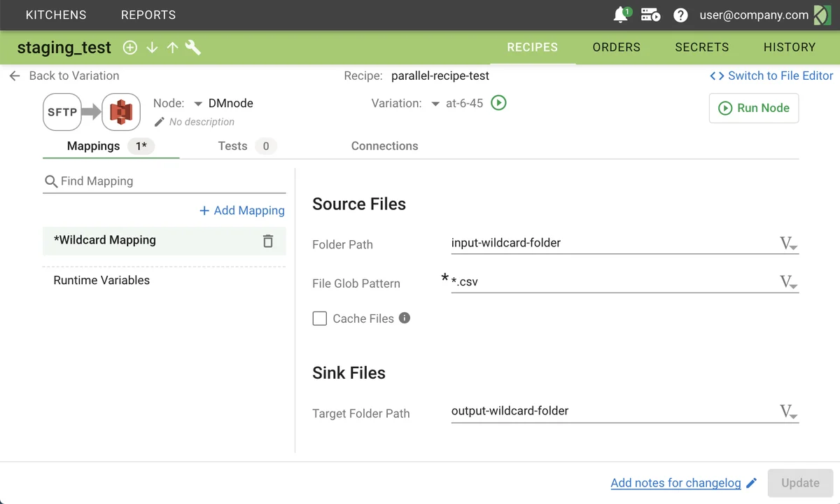
Task: Select the SFTP node icon
Action: (x=62, y=111)
